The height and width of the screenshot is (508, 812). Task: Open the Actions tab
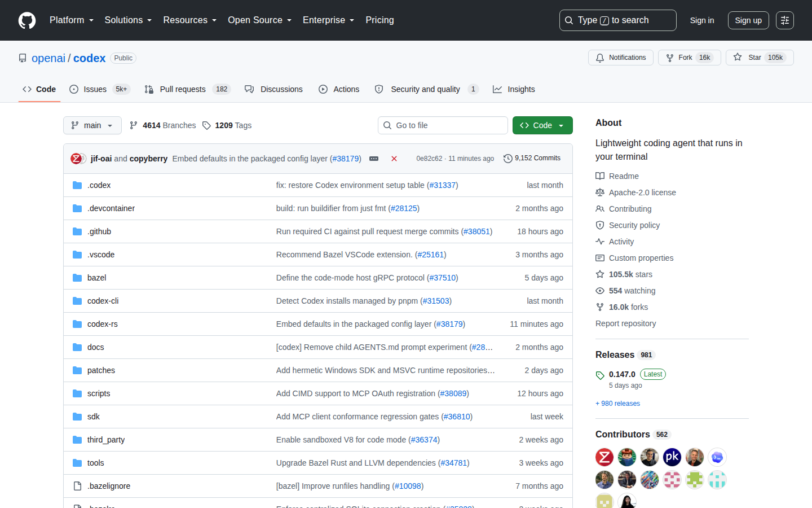coord(339,89)
